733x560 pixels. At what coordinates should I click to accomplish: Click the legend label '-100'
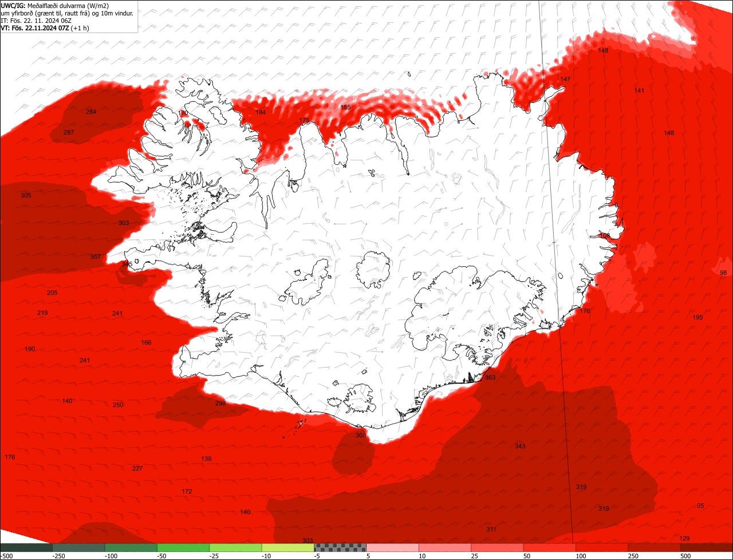111,556
